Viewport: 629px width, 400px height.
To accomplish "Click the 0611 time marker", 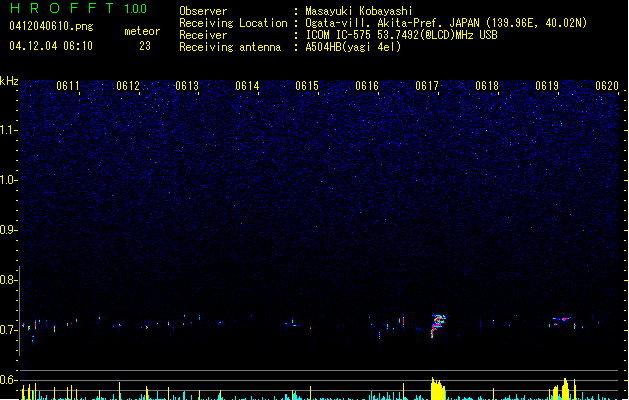I will click(67, 86).
